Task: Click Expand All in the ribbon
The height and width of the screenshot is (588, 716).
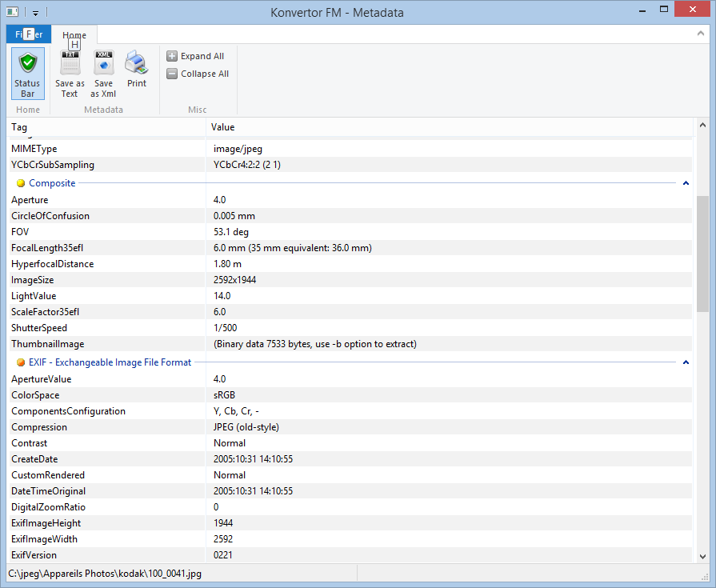Action: (195, 56)
